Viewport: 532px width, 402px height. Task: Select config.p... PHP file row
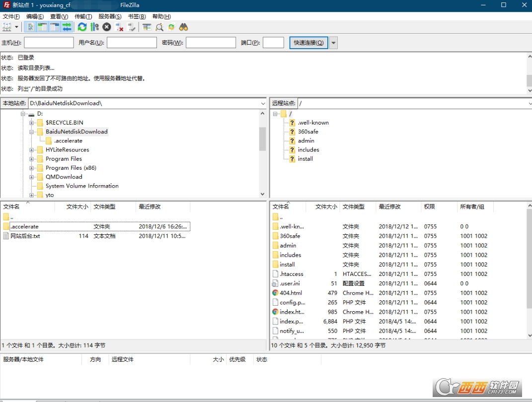click(x=380, y=302)
